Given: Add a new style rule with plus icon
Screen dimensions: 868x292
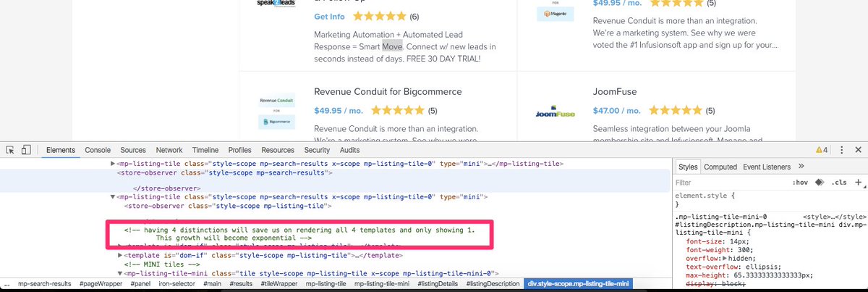Looking at the screenshot, I should pyautogui.click(x=858, y=183).
